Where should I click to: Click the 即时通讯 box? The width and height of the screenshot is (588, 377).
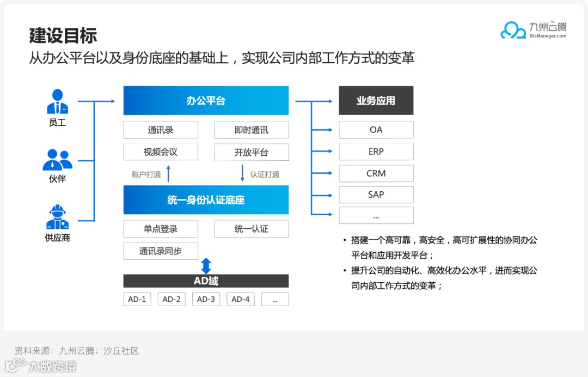point(251,130)
